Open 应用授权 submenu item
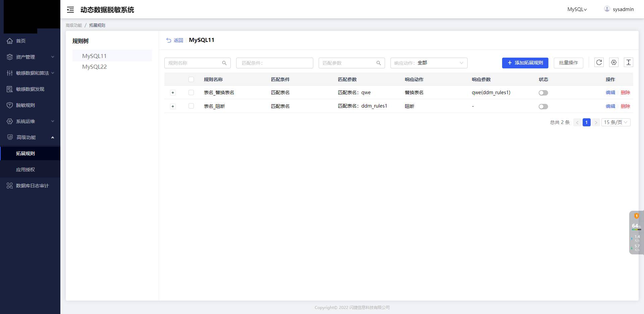 (30, 170)
